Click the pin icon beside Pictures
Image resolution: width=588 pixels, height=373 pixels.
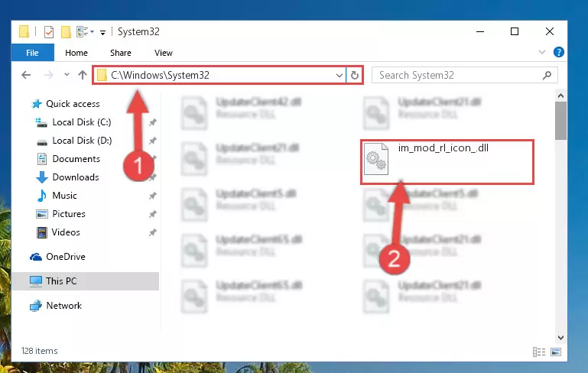tap(153, 214)
